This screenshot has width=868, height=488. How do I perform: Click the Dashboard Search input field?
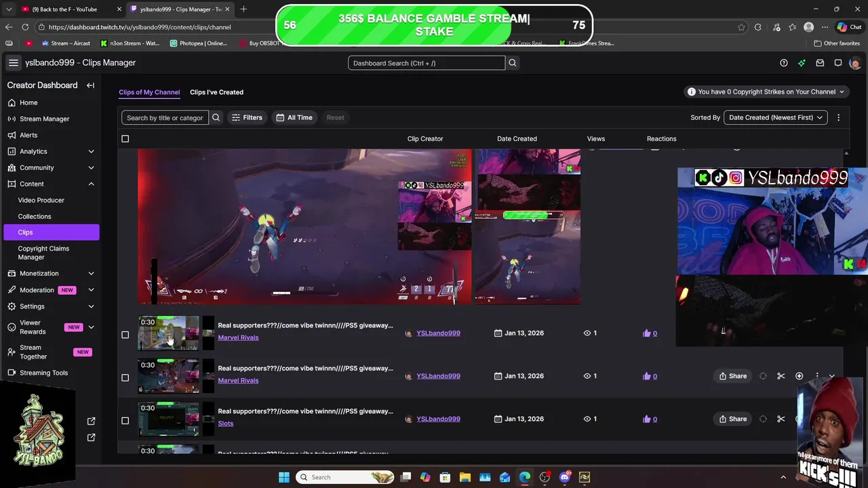(427, 63)
